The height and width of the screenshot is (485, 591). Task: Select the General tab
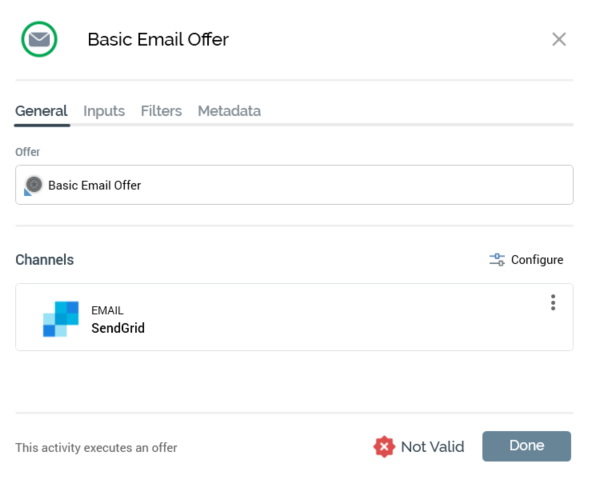tap(41, 111)
